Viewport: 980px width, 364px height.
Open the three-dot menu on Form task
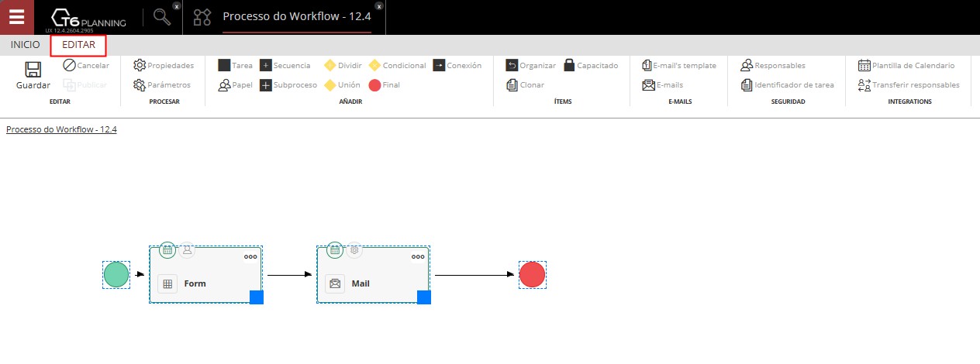[250, 256]
